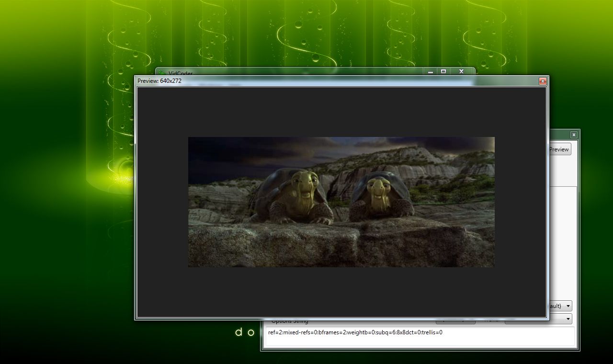The width and height of the screenshot is (613, 364).
Task: Click the tortoise video preview image
Action: tap(341, 202)
